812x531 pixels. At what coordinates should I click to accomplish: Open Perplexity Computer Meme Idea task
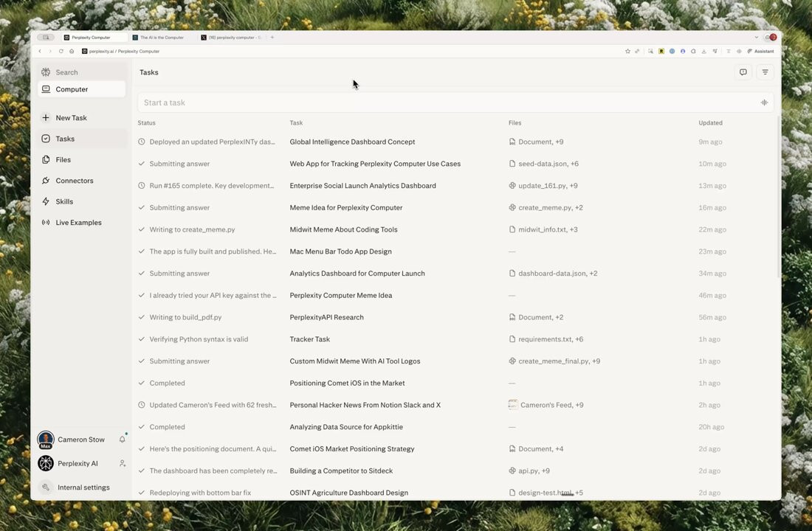(341, 296)
